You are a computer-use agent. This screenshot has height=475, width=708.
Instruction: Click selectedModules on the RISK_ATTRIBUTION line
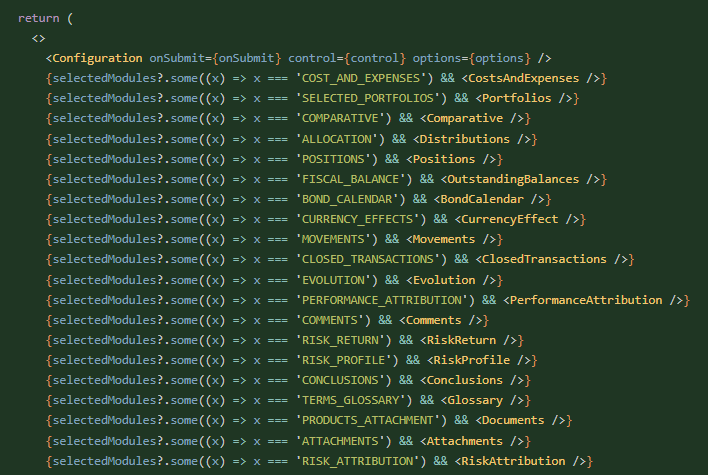[105, 461]
